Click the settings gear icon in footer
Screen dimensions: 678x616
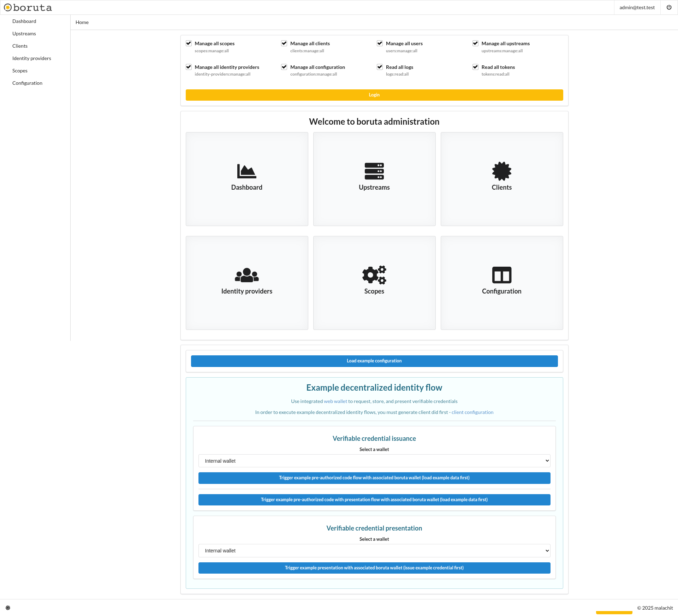[8, 608]
